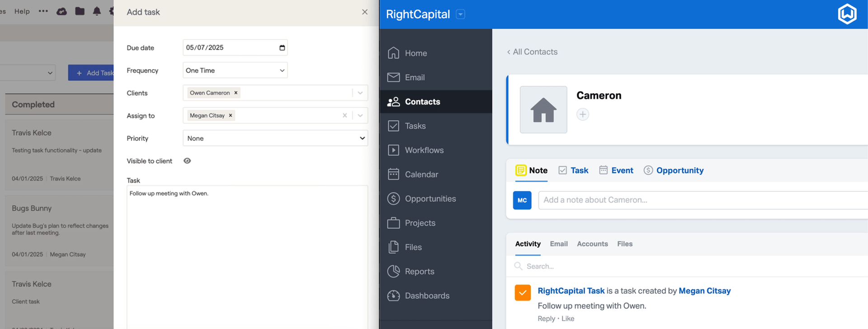Open the folder icon in top bar
This screenshot has width=868, height=329.
[x=80, y=11]
